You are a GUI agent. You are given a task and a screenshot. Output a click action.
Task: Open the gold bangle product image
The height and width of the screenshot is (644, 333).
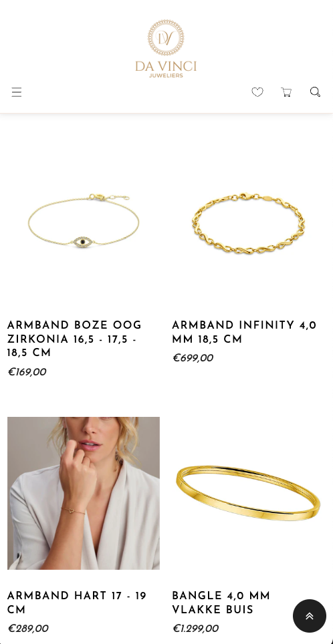point(248,493)
